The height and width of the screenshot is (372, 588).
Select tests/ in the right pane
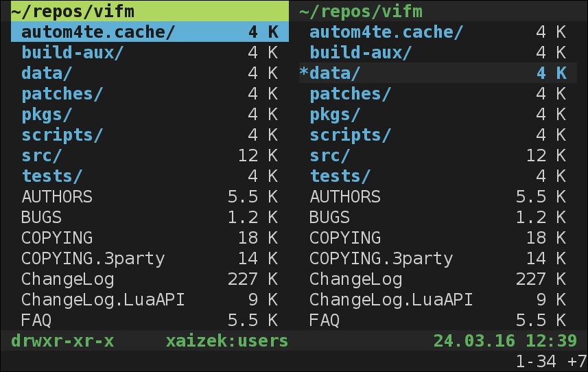[x=438, y=176]
